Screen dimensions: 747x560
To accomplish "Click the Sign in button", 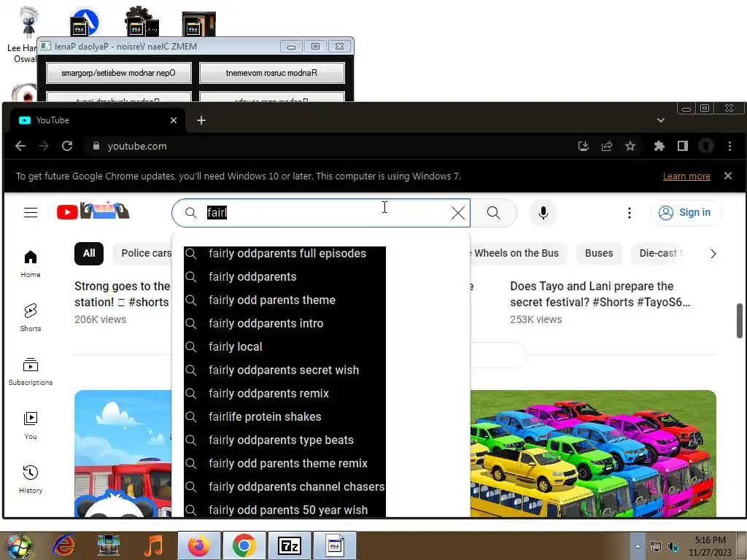I will click(686, 212).
